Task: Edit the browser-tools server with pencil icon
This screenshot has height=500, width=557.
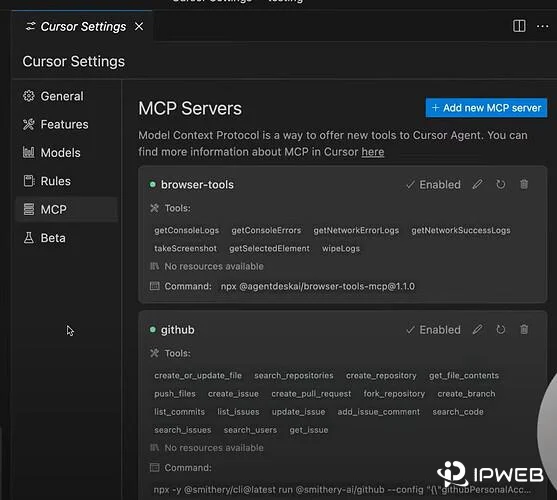Action: click(x=477, y=184)
